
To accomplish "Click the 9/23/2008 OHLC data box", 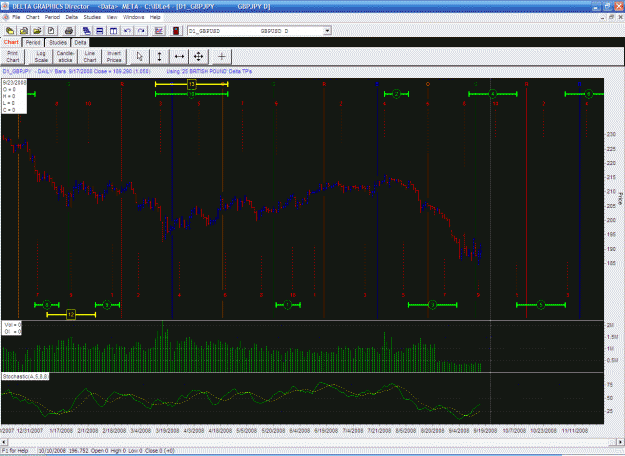I will coord(14,96).
